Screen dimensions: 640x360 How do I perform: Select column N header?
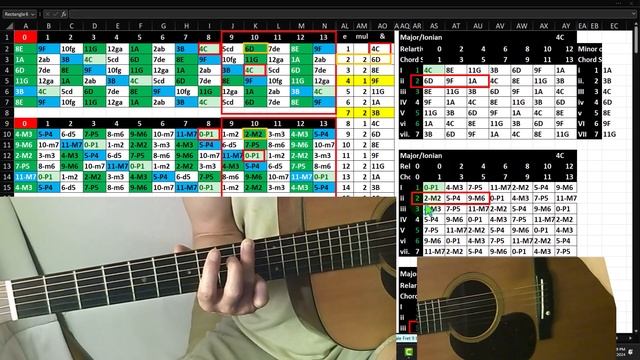(324, 26)
